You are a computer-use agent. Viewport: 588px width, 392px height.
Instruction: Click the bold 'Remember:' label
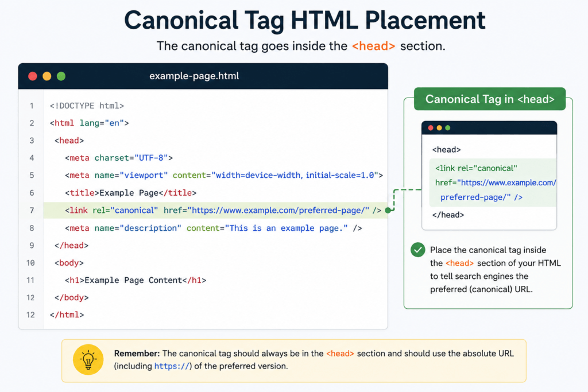pos(137,354)
